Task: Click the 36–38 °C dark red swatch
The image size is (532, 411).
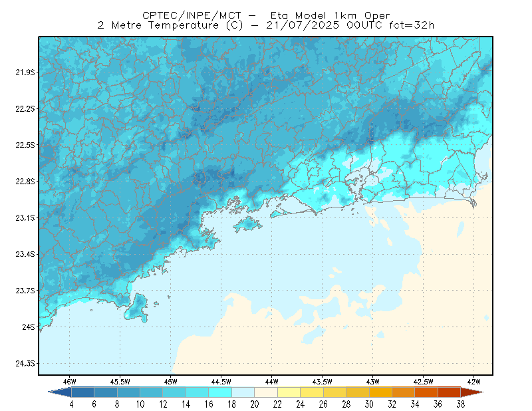Action: click(450, 392)
